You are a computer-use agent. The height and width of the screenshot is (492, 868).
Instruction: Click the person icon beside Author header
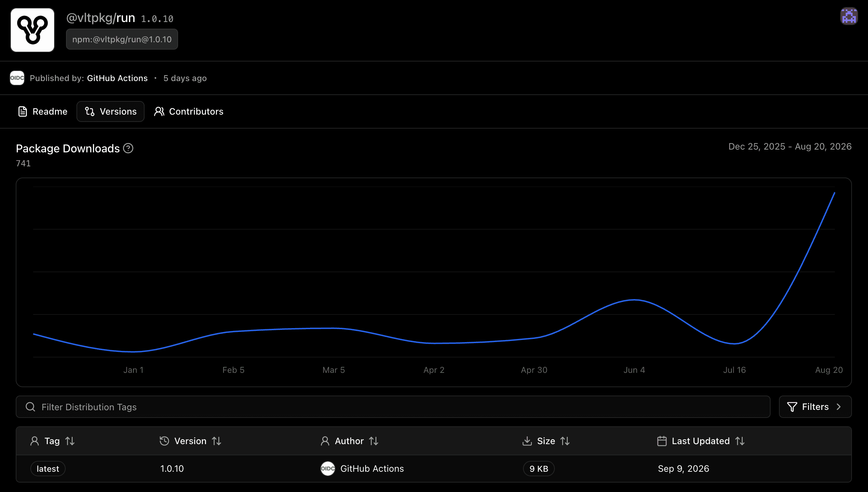(325, 441)
